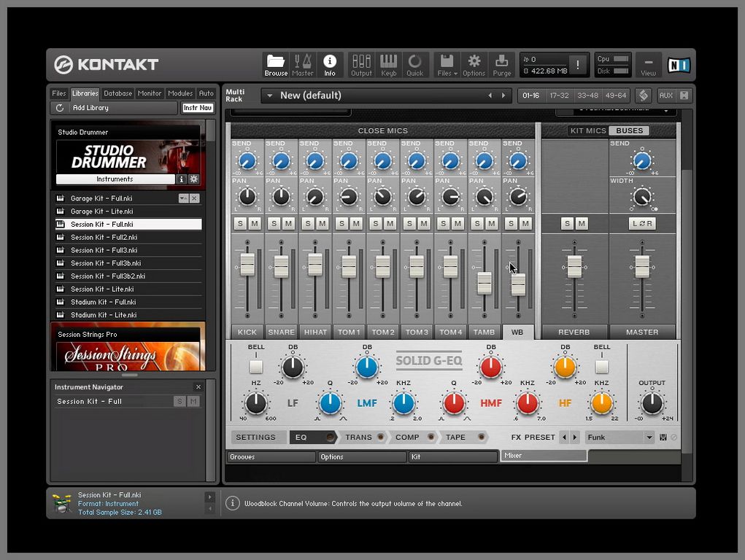Delete the FX preset
745x560 pixels.
pyautogui.click(x=673, y=437)
